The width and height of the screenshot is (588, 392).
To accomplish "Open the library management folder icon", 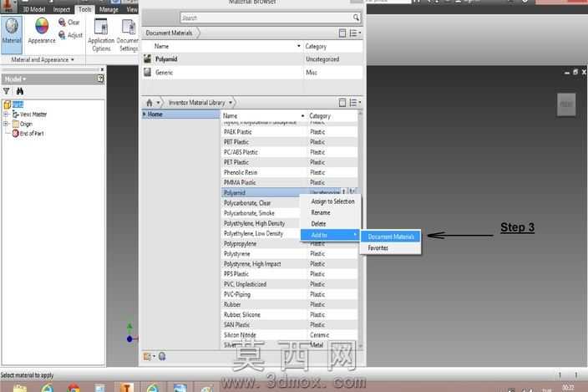I will point(147,356).
